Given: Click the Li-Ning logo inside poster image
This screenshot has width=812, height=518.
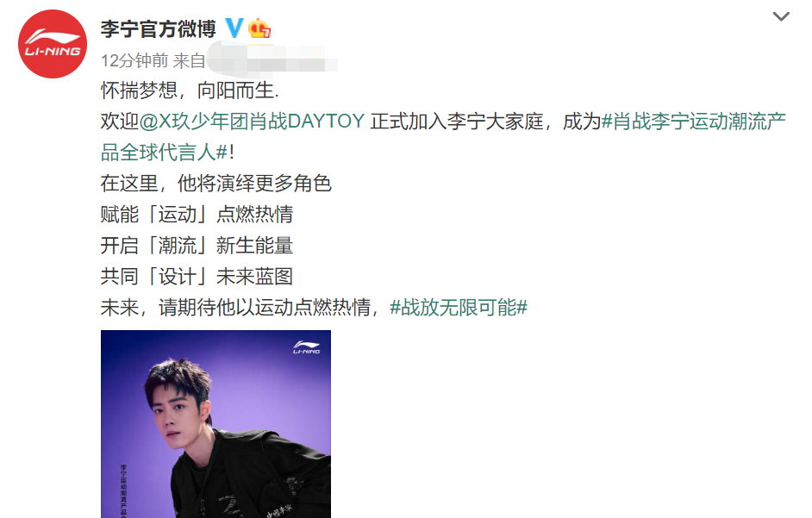Looking at the screenshot, I should 307,347.
